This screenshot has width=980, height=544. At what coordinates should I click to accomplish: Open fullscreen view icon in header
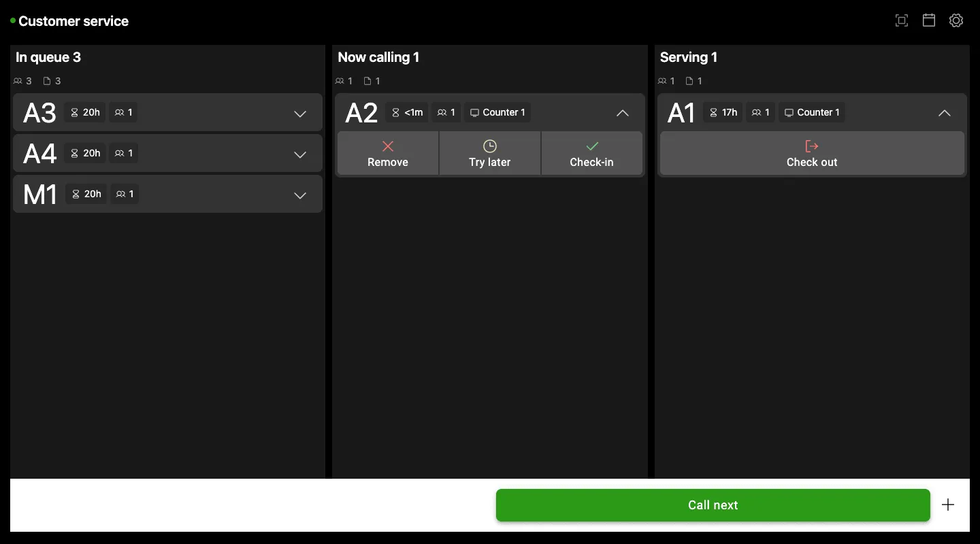coord(902,20)
